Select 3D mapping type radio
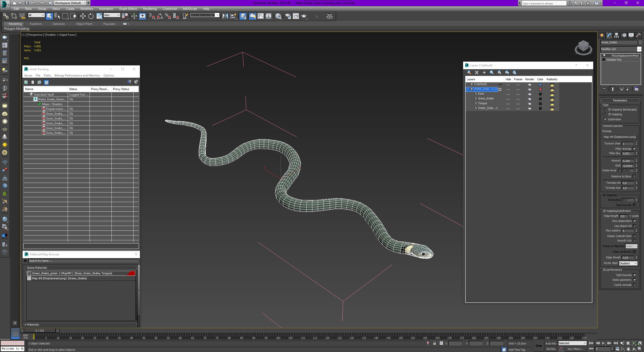Image resolution: width=644 pixels, height=352 pixels. (605, 114)
